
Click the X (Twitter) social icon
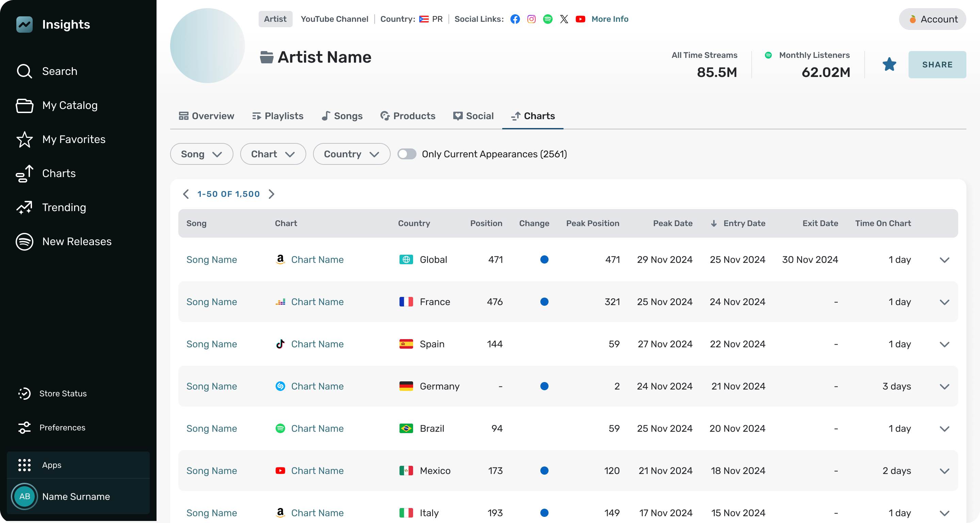[564, 19]
